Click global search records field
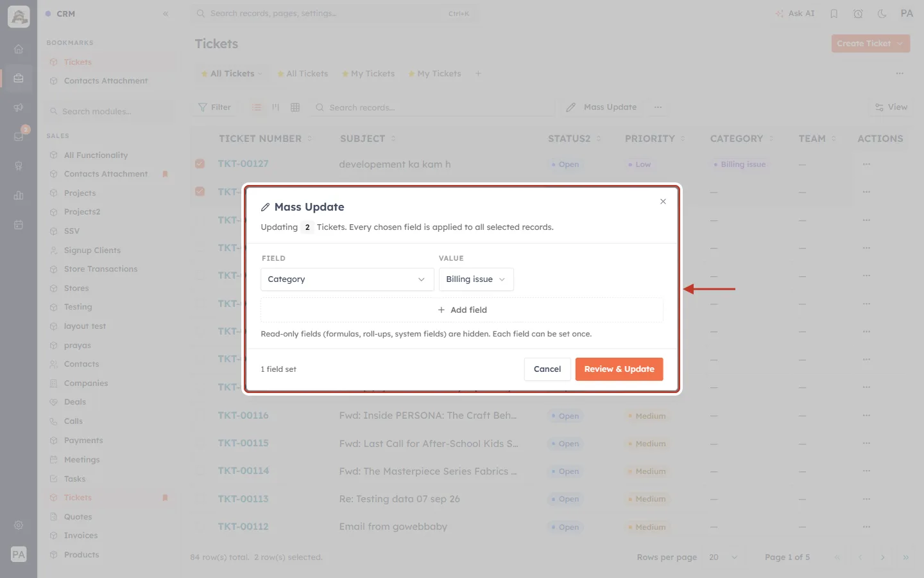924x578 pixels. click(334, 13)
